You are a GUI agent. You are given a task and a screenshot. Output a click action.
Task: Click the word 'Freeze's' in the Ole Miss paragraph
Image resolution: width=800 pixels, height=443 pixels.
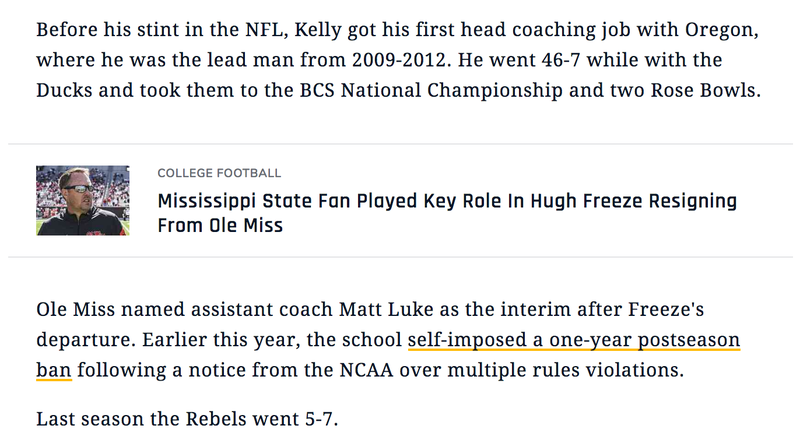(x=666, y=309)
